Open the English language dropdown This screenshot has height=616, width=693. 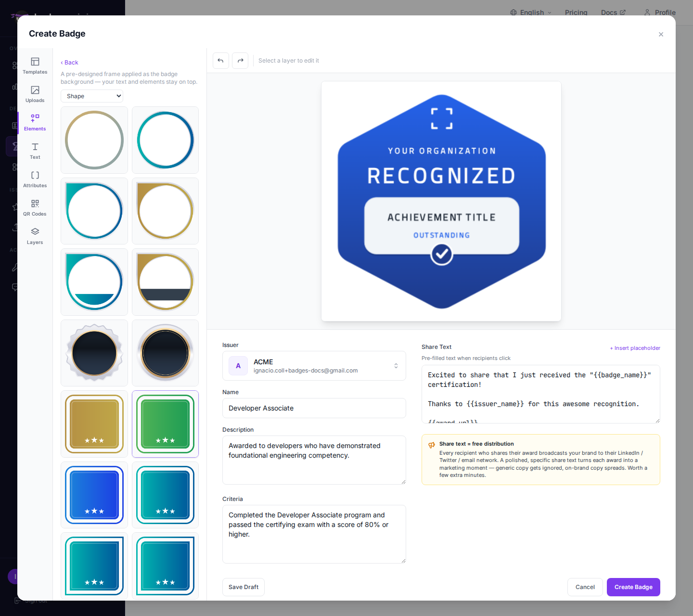click(531, 13)
